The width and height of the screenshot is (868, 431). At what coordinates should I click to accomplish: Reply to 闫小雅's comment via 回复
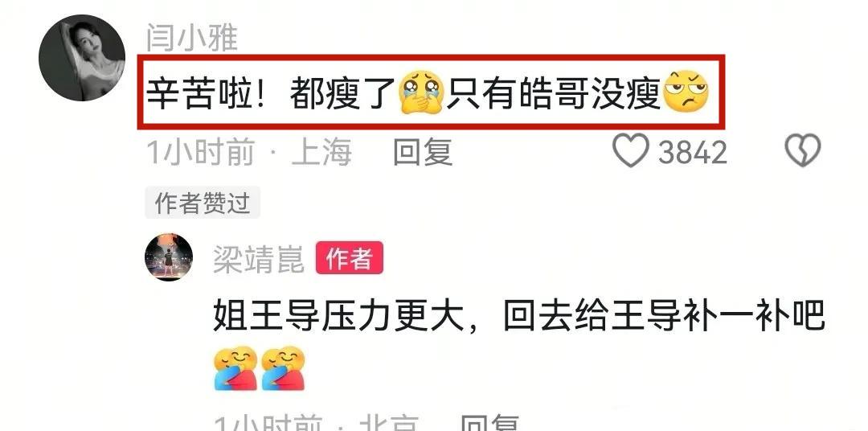click(x=423, y=152)
